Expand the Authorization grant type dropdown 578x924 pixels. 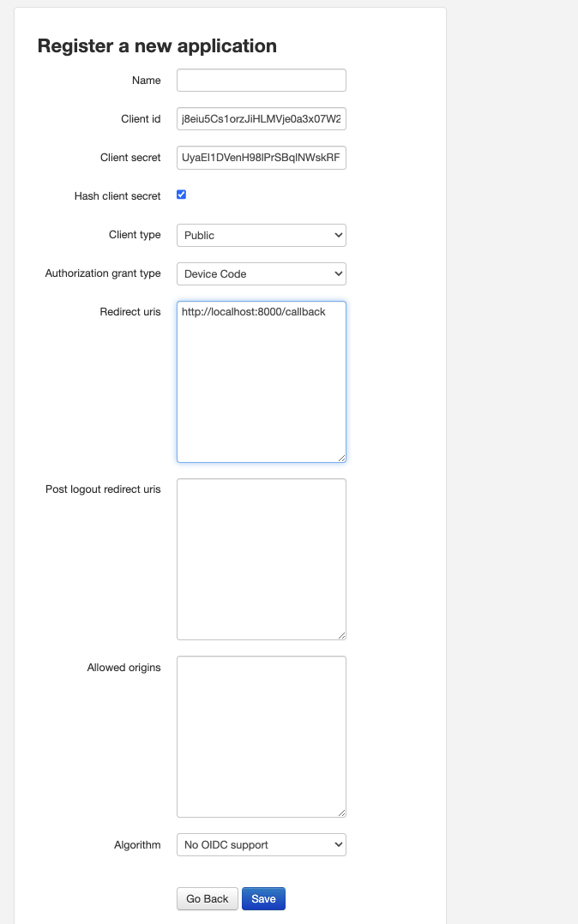point(262,273)
